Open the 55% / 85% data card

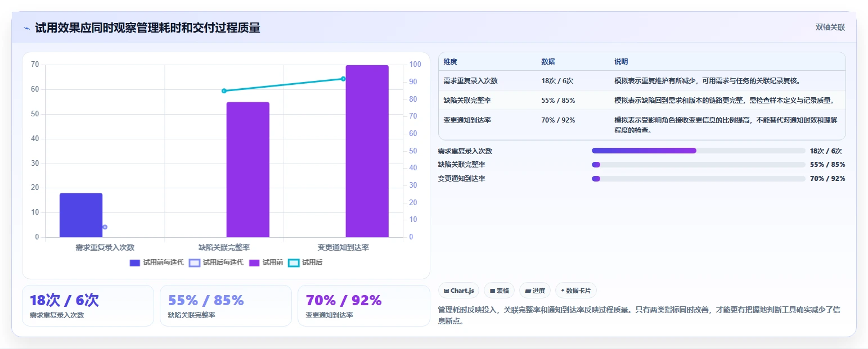pyautogui.click(x=226, y=306)
